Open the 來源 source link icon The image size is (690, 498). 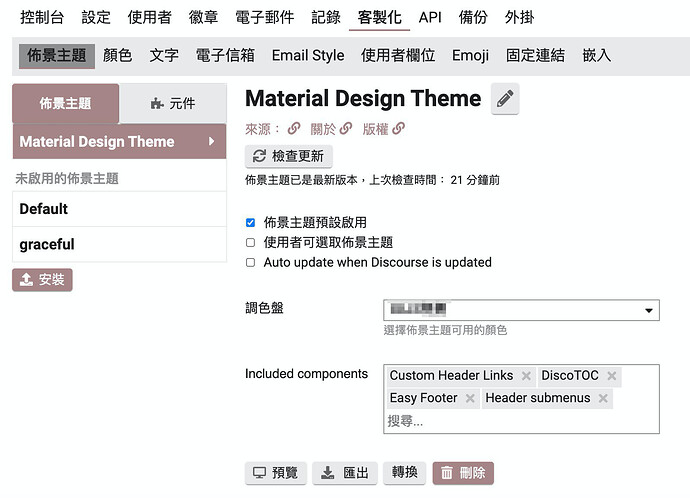click(294, 129)
